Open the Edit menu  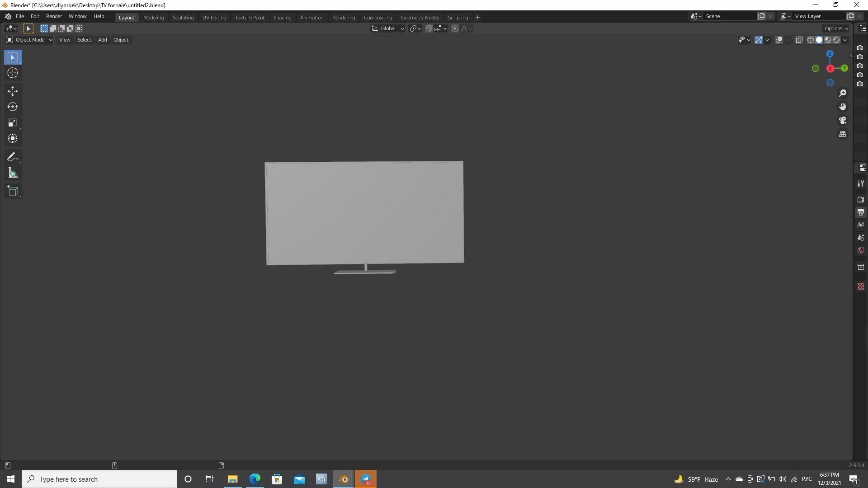tap(35, 16)
